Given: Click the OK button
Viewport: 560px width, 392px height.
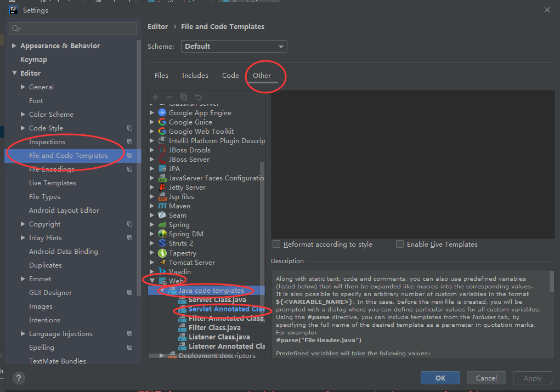Looking at the screenshot, I should click(440, 378).
